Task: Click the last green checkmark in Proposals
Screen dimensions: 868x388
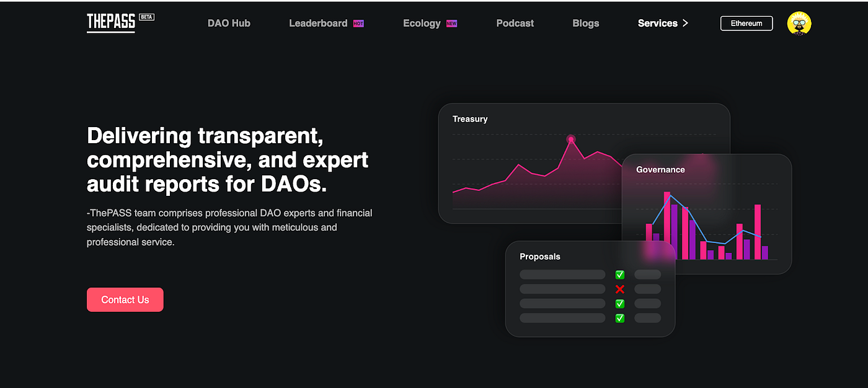Action: point(619,318)
